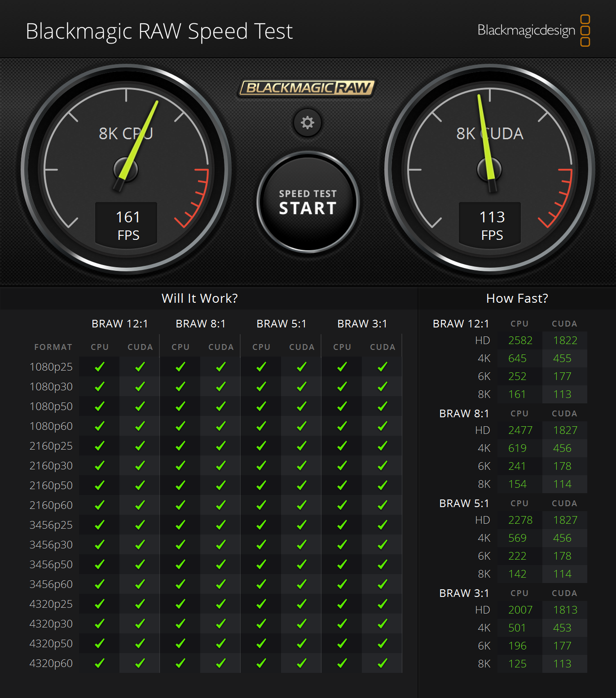Click 2160p25 BRAW 12:1 CUDA checkmark
The width and height of the screenshot is (616, 698).
140,446
